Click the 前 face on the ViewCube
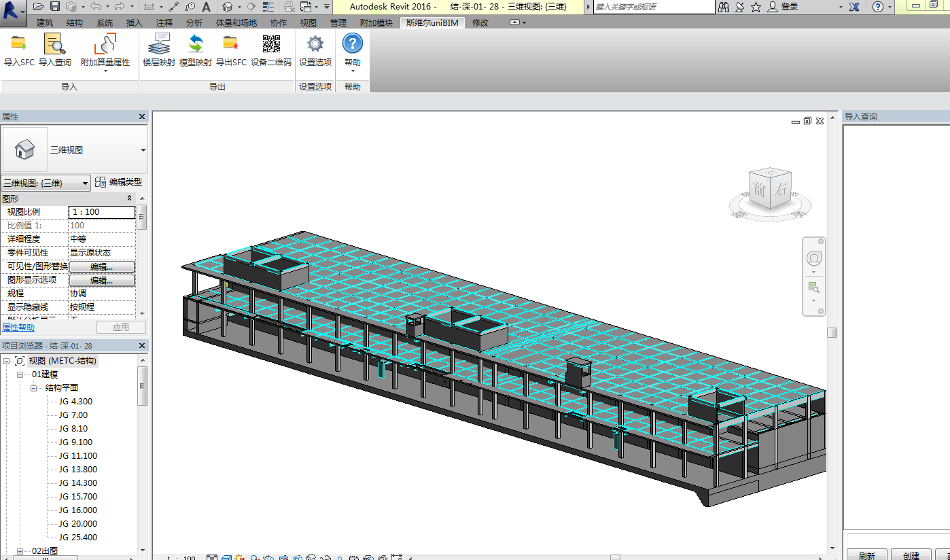The width and height of the screenshot is (950, 560). [760, 191]
